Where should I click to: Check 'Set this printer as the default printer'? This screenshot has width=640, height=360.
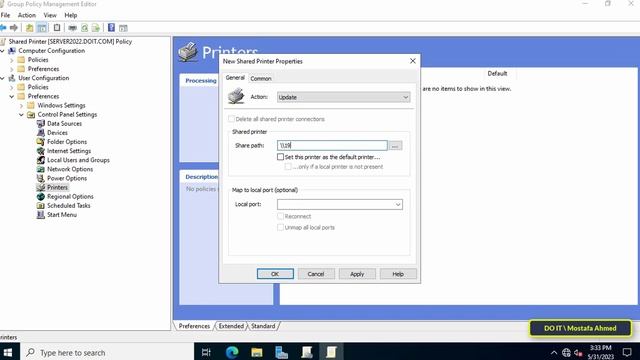tap(280, 157)
